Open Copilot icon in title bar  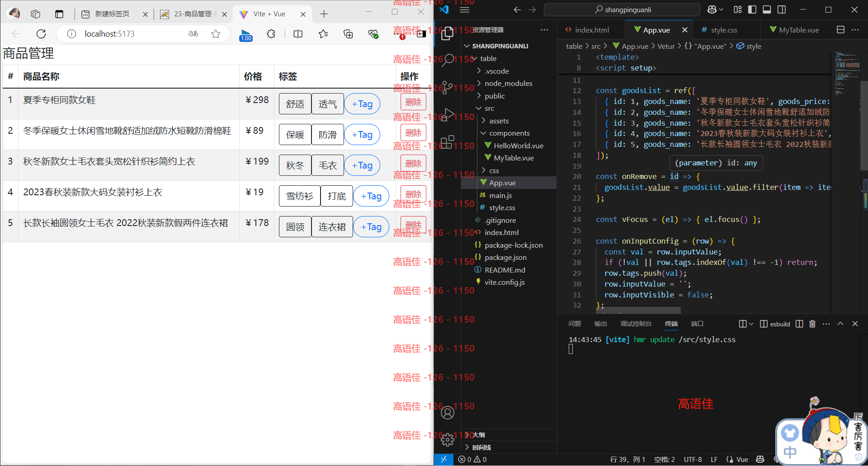[x=712, y=9]
